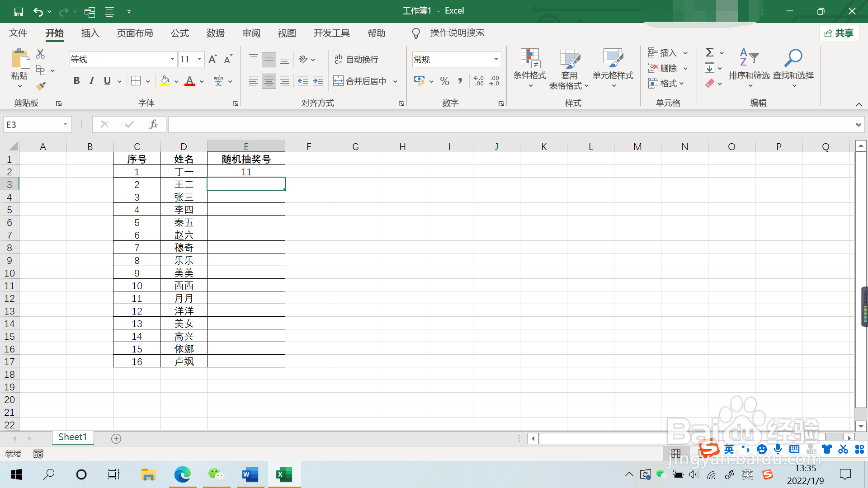Open the font name dropdown
This screenshot has width=868, height=488.
[172, 59]
